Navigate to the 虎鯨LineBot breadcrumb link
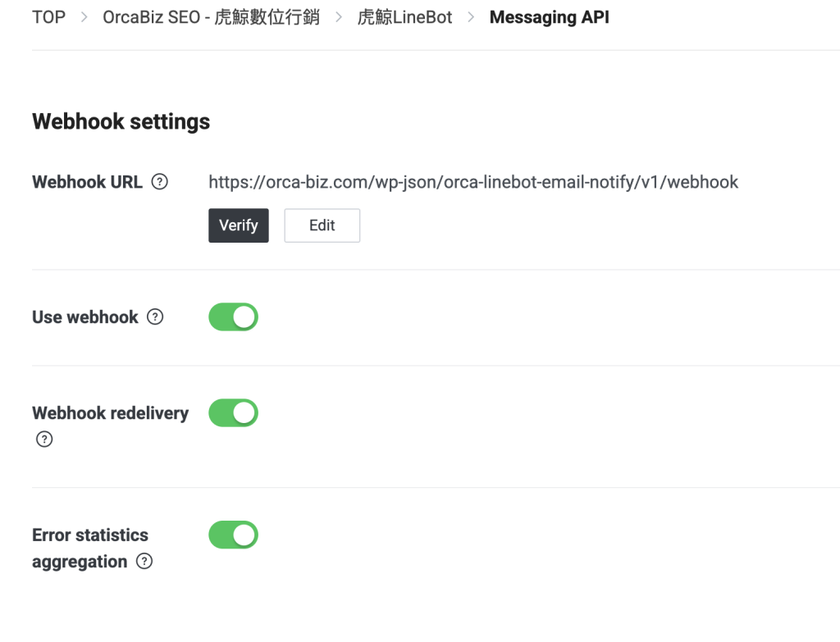This screenshot has width=840, height=642. coord(405,17)
